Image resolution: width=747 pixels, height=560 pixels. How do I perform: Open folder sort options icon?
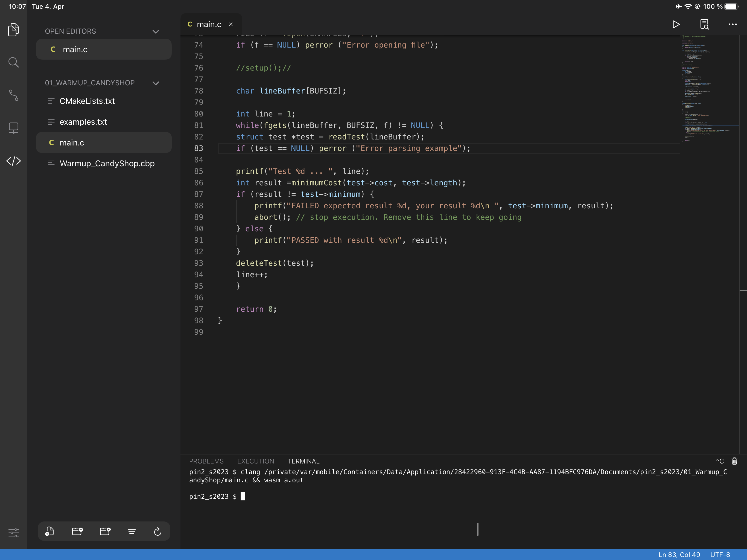(105, 531)
